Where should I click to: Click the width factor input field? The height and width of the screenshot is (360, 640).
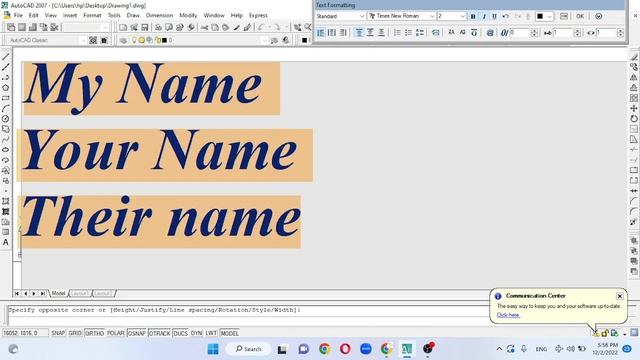pyautogui.click(x=606, y=32)
